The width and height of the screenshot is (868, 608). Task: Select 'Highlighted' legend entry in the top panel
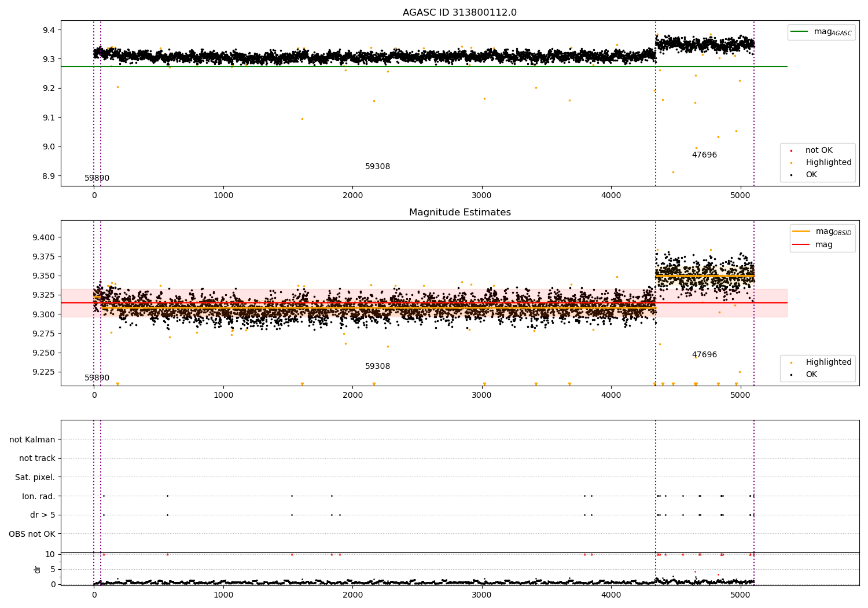coord(829,163)
